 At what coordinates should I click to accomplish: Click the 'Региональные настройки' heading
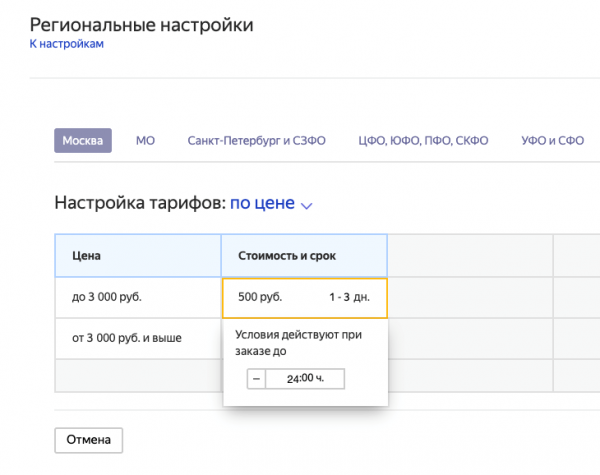pyautogui.click(x=142, y=25)
